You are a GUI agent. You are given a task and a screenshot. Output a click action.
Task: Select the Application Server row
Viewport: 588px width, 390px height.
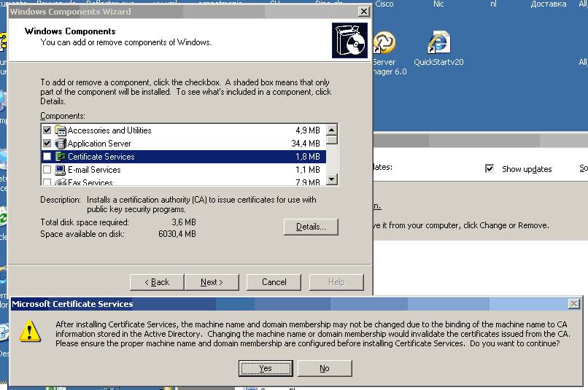183,144
